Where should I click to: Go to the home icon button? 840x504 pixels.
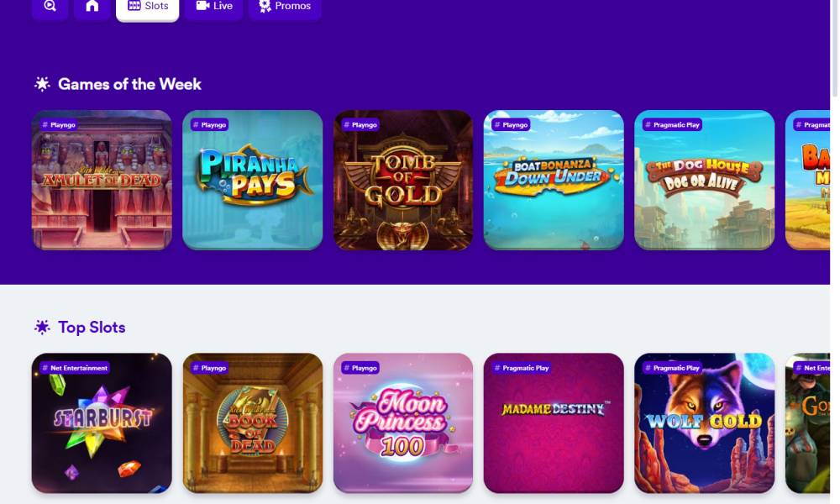point(92,8)
